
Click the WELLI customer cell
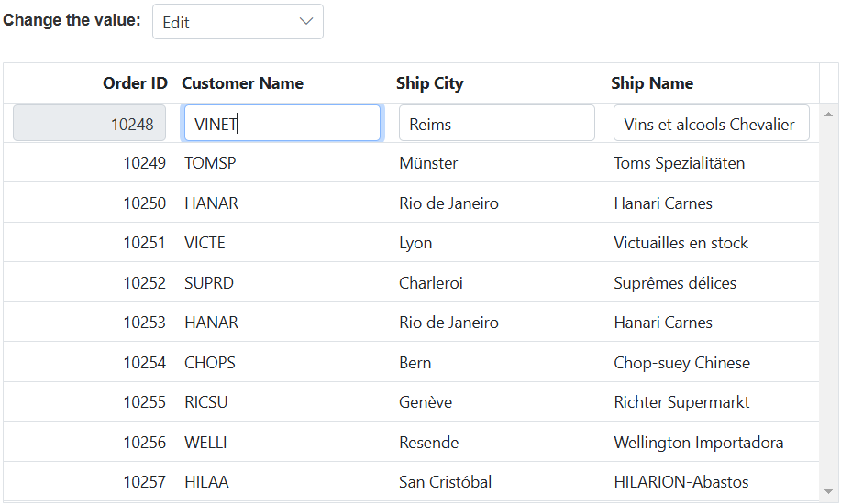click(205, 443)
